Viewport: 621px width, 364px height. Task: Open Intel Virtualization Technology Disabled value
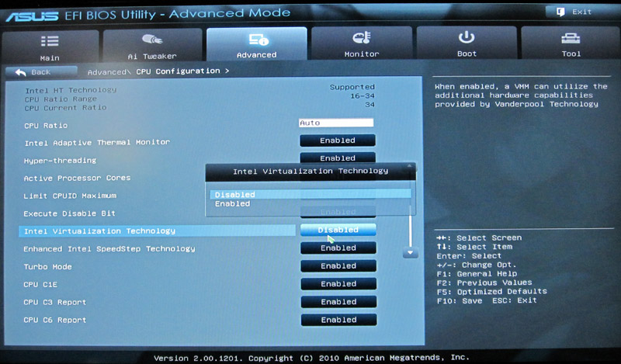[338, 230]
